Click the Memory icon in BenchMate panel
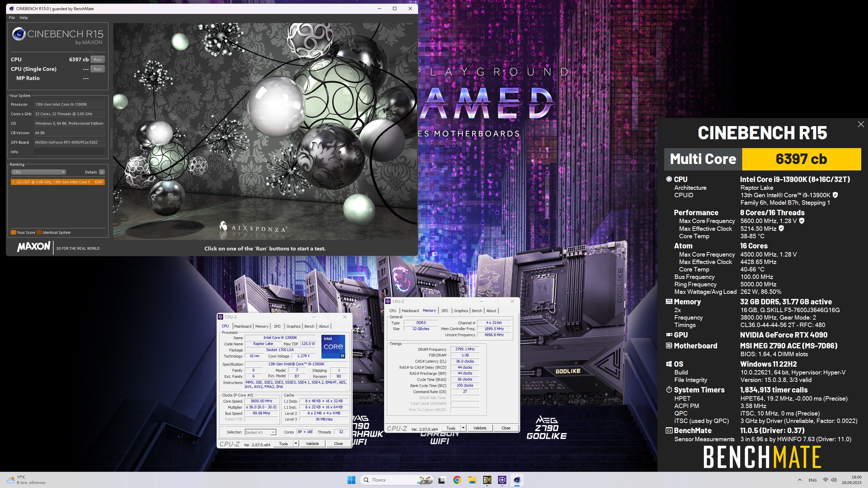This screenshot has width=868, height=488. coord(669,301)
